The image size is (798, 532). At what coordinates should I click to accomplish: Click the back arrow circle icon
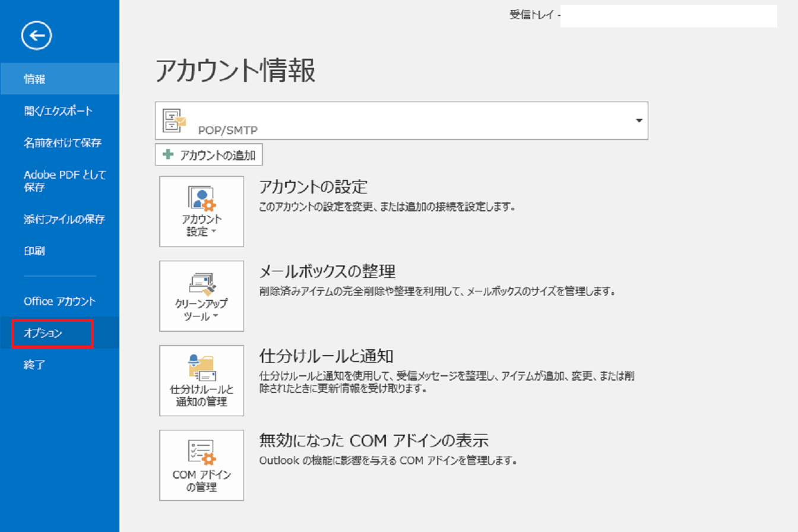point(37,36)
